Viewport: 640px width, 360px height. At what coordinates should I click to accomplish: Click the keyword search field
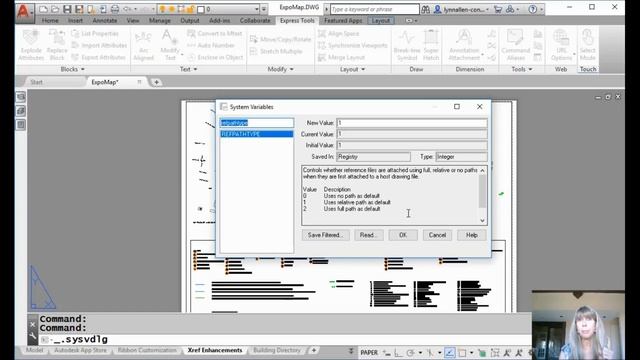tap(374, 9)
